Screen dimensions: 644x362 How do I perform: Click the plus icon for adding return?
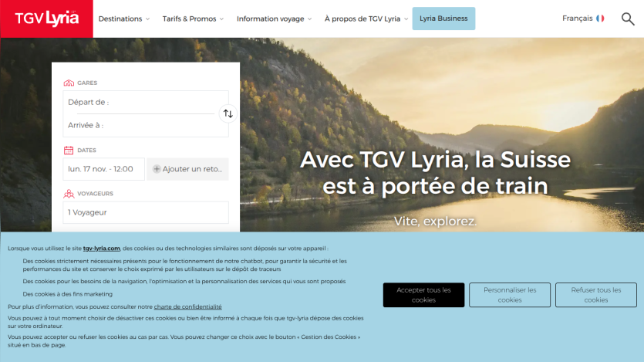tap(157, 169)
